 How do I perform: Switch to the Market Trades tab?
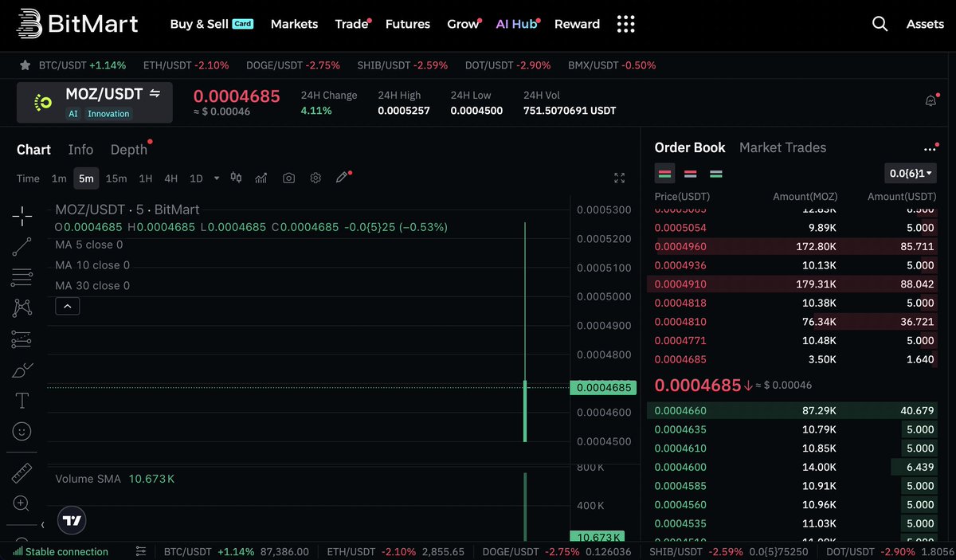(x=782, y=147)
